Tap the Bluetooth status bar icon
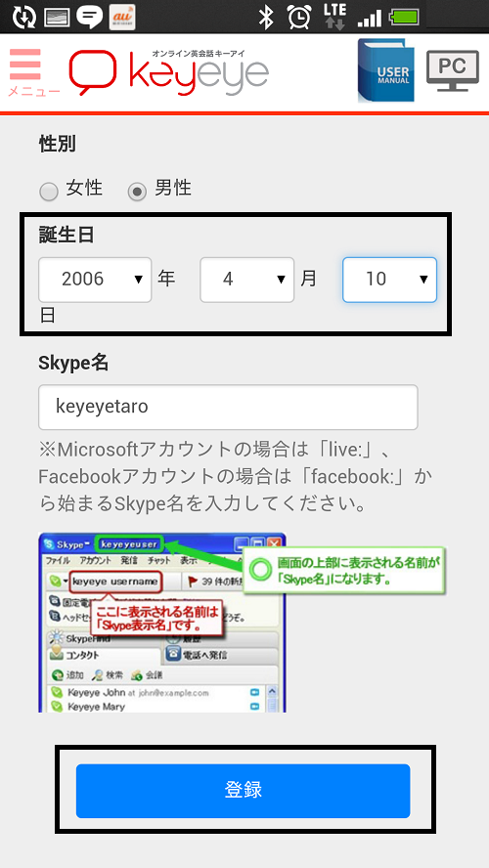Image resolution: width=489 pixels, height=868 pixels. [x=266, y=18]
